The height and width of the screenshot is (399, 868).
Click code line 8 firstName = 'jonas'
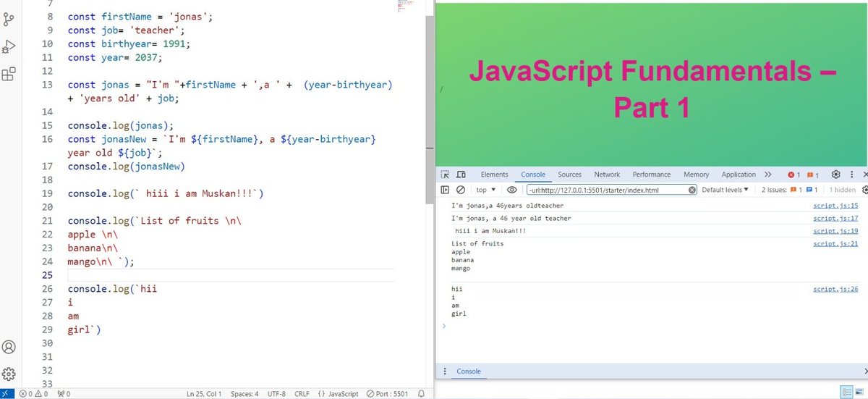140,16
